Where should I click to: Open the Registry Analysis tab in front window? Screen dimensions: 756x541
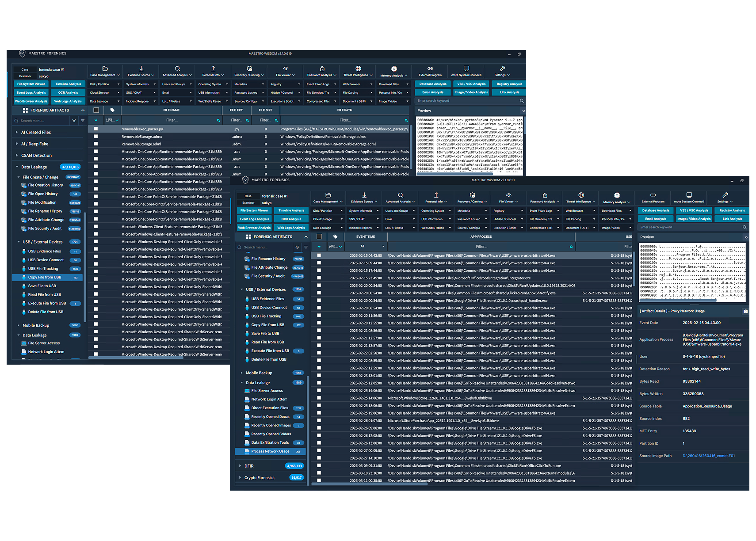(x=732, y=210)
